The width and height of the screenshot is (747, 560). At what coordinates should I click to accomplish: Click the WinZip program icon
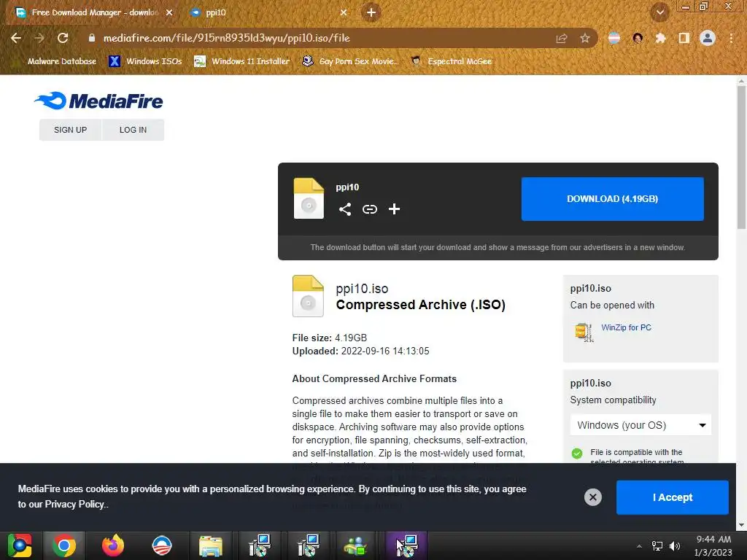tap(584, 332)
